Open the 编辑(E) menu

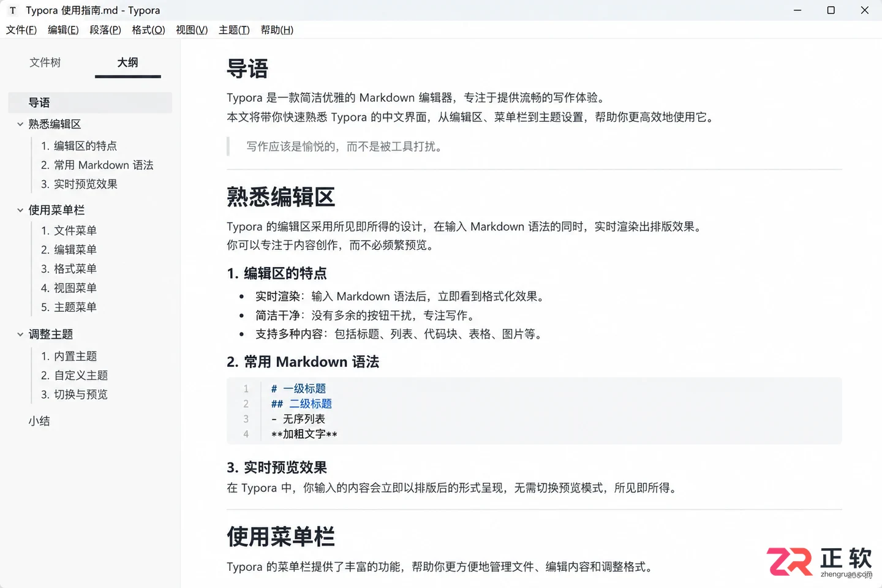pos(63,30)
